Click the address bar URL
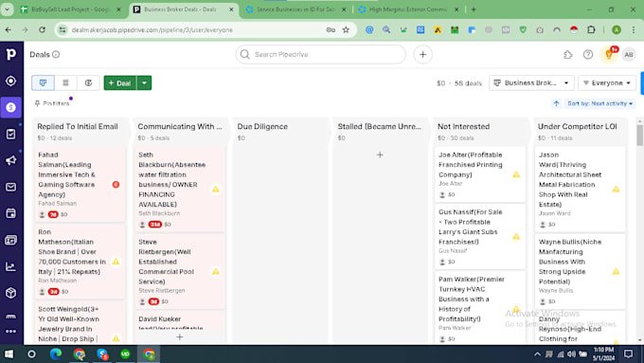The width and height of the screenshot is (644, 363). coord(152,30)
